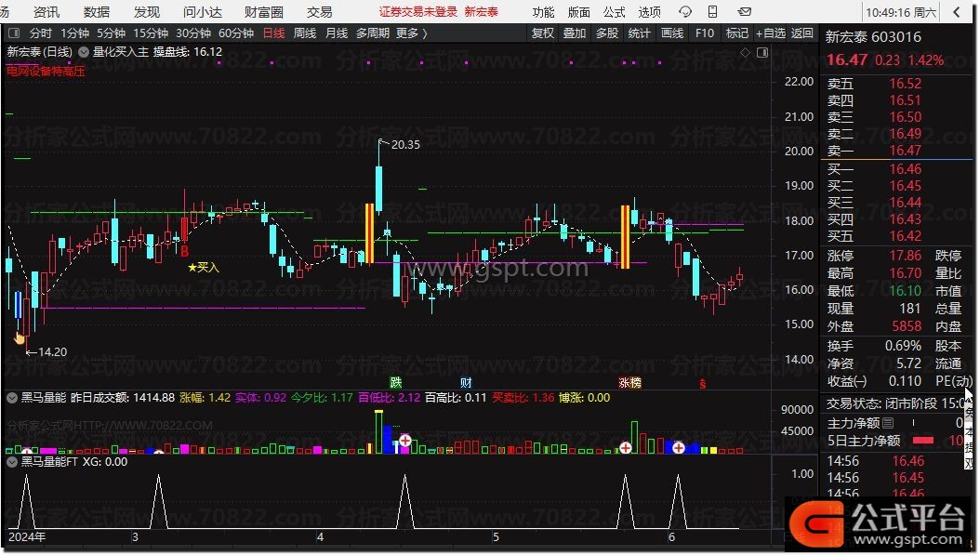Activate the 画线 drawing tool

coord(672,33)
